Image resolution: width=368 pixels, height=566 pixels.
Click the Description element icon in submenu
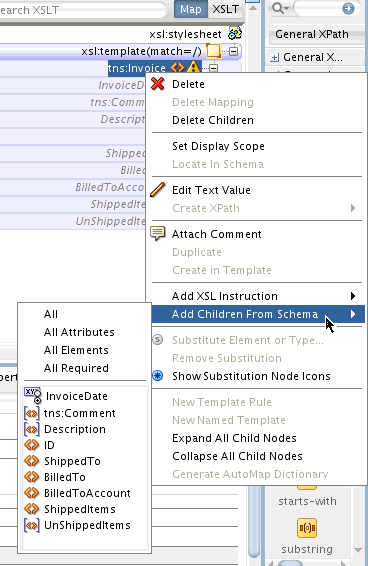coord(31,429)
